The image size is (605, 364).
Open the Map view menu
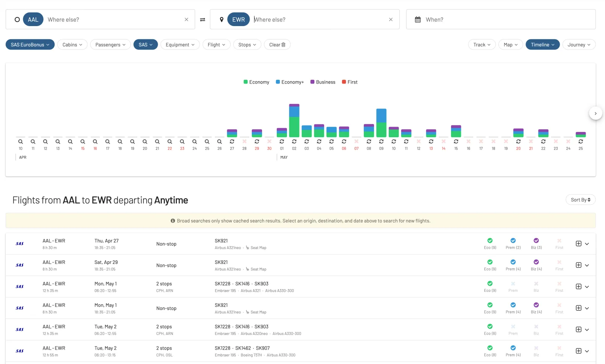click(x=510, y=45)
